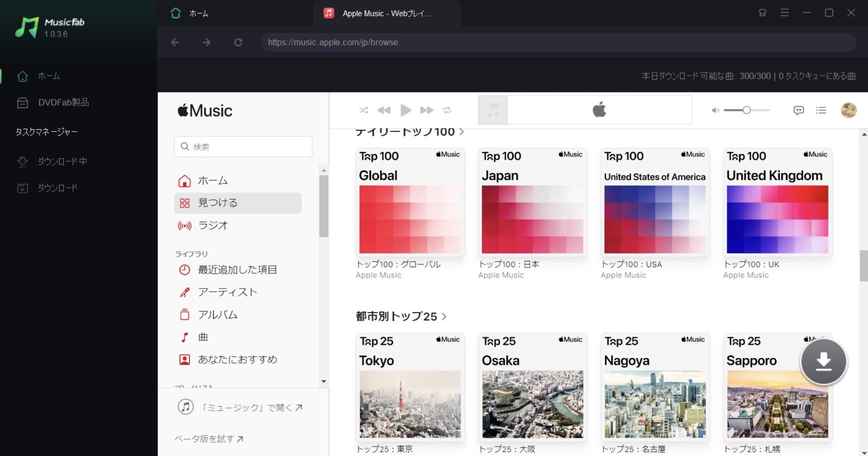Open the lyrics speech-bubble icon
The image size is (868, 456).
point(799,110)
